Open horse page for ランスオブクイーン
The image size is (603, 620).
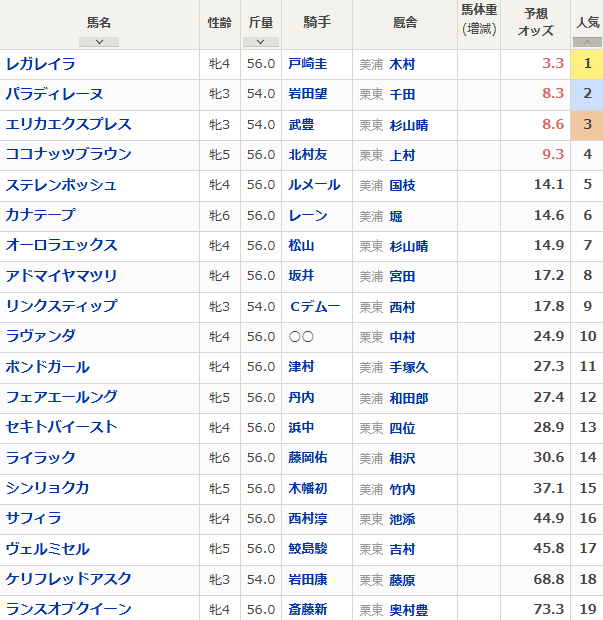pos(68,608)
